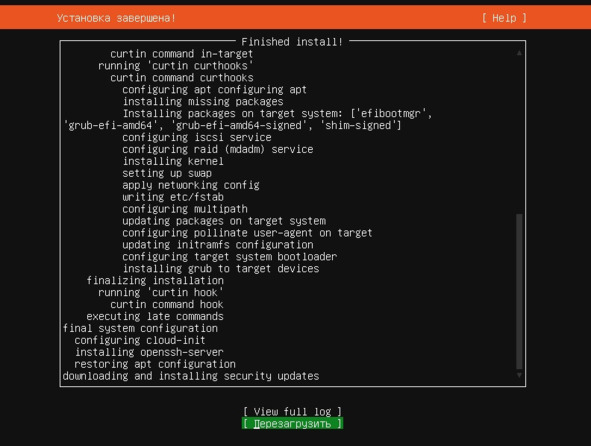Select the 'installing kernel' log line

[x=173, y=161]
